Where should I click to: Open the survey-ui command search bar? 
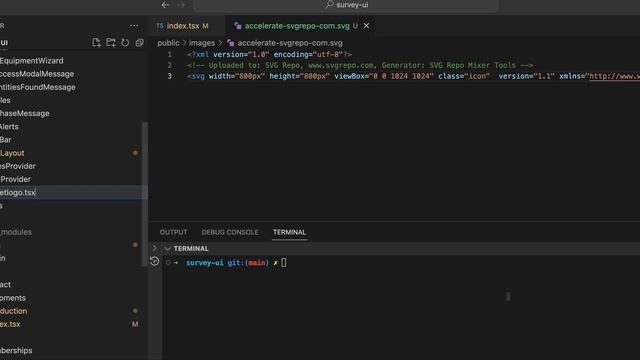click(346, 5)
